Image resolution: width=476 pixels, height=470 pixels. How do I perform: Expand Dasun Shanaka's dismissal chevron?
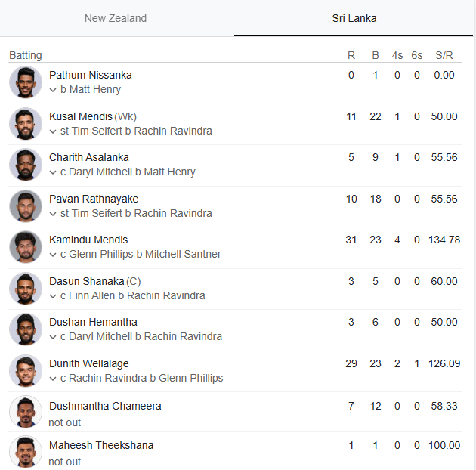click(x=53, y=296)
